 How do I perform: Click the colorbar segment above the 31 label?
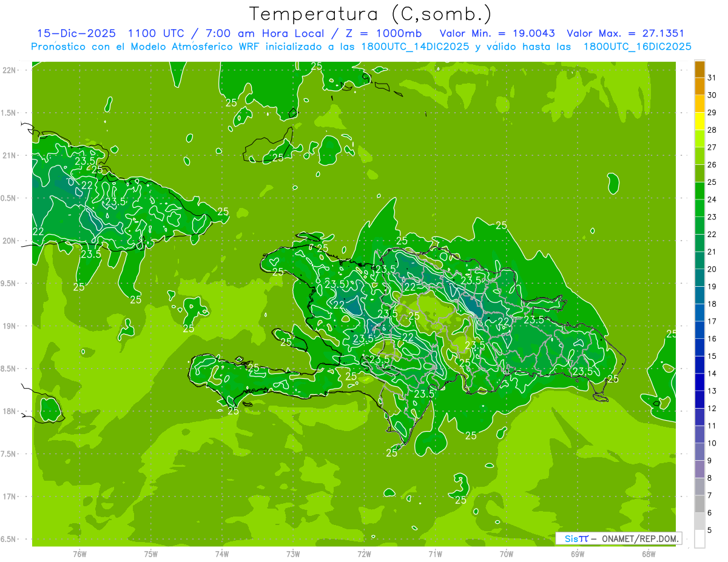tap(699, 69)
